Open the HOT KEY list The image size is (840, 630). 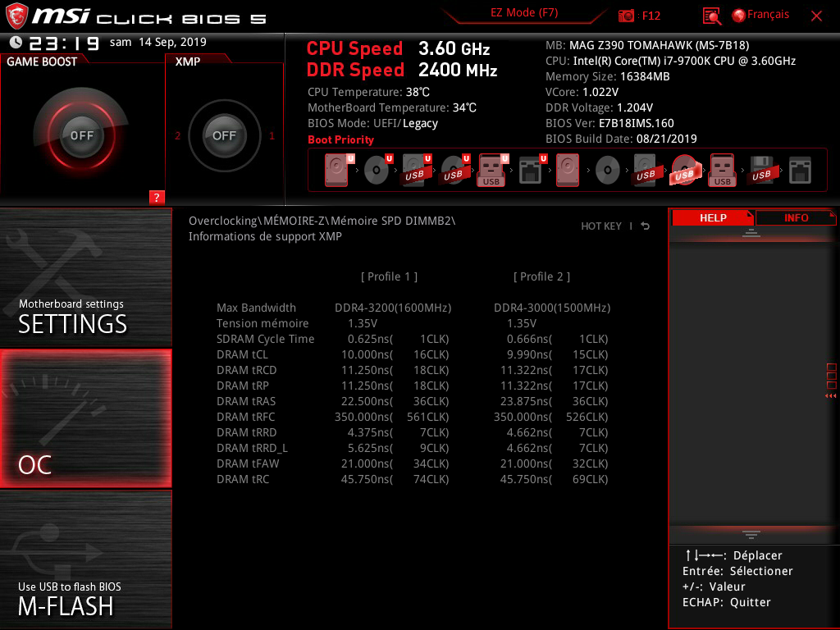(x=601, y=226)
